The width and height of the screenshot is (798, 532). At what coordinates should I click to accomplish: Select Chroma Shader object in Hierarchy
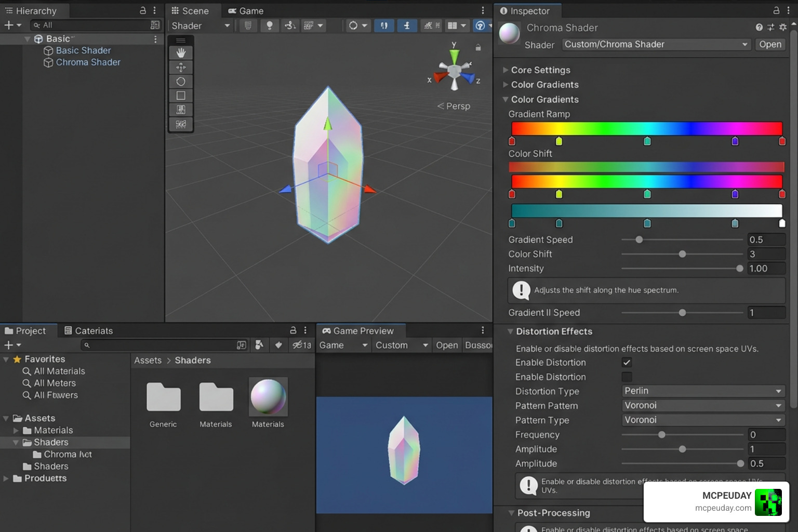[x=88, y=62]
